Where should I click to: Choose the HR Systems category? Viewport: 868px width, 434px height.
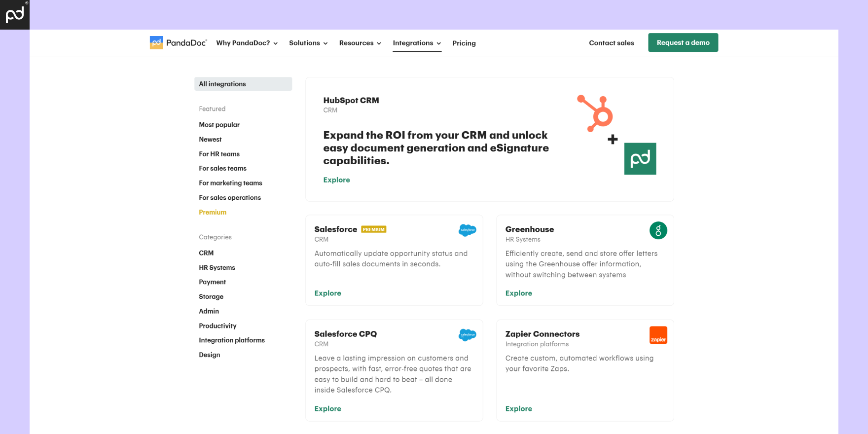pyautogui.click(x=217, y=268)
